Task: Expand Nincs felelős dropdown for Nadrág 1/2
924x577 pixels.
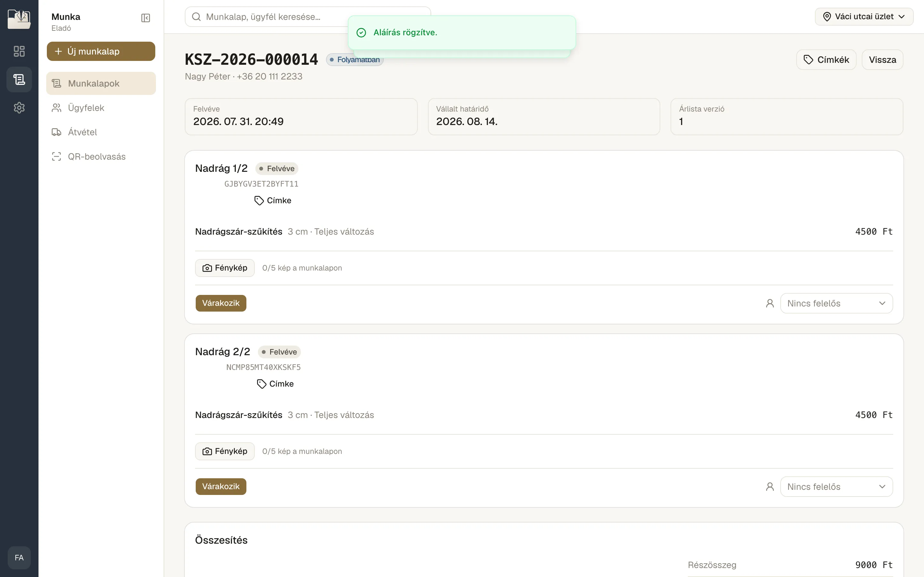Action: [x=836, y=303]
